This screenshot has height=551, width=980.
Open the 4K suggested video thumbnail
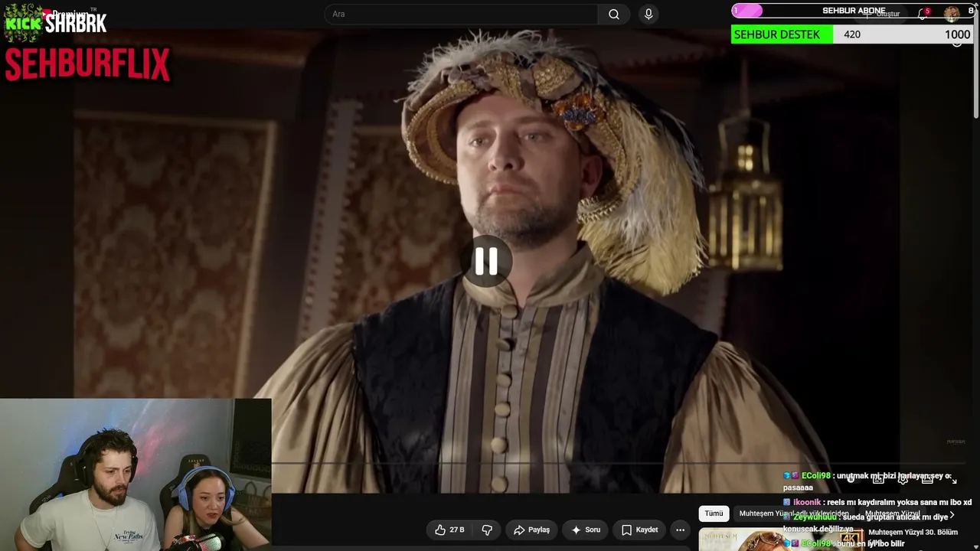coord(780,540)
